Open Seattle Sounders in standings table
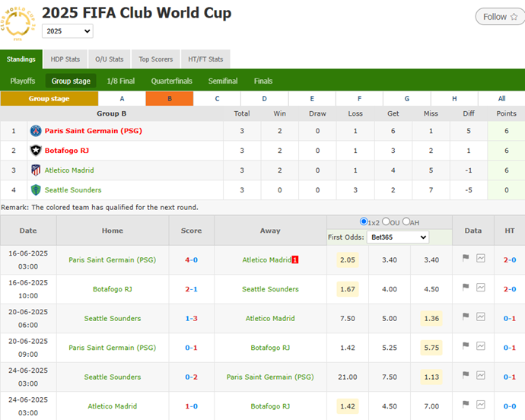 click(73, 190)
